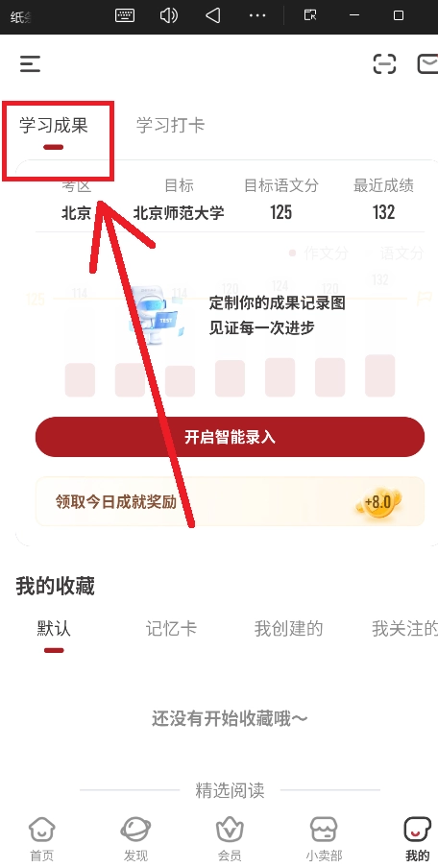Switch to 学习打卡 tab

[x=171, y=125]
